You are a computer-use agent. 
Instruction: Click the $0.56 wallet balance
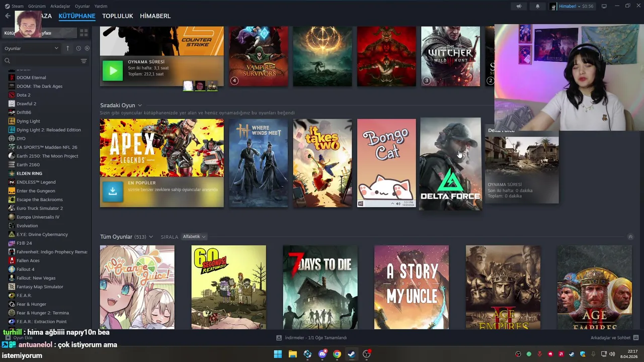click(587, 6)
